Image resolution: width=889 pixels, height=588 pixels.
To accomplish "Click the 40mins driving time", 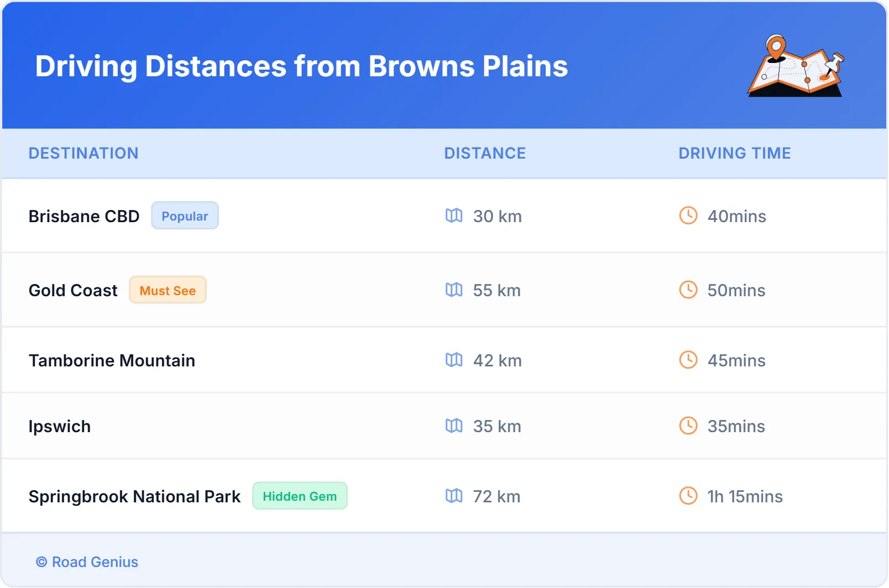I will pos(737,216).
